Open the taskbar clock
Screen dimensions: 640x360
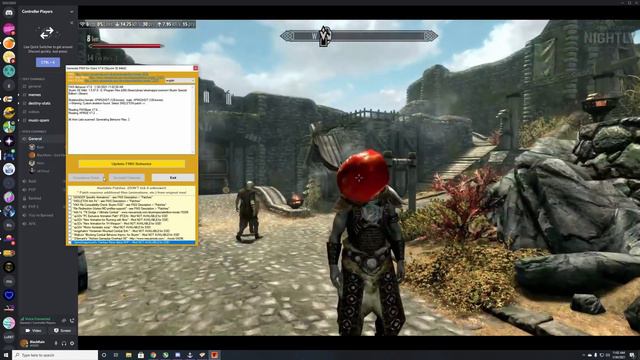click(x=619, y=355)
